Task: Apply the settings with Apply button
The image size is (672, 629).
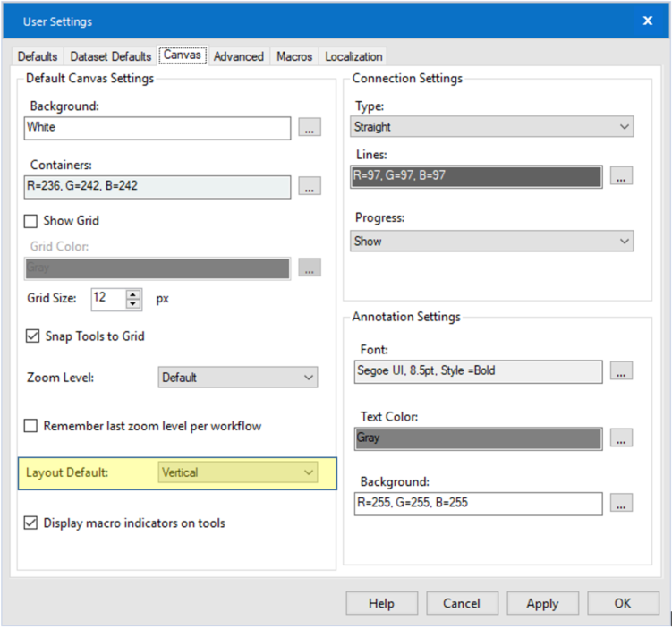Action: click(542, 603)
